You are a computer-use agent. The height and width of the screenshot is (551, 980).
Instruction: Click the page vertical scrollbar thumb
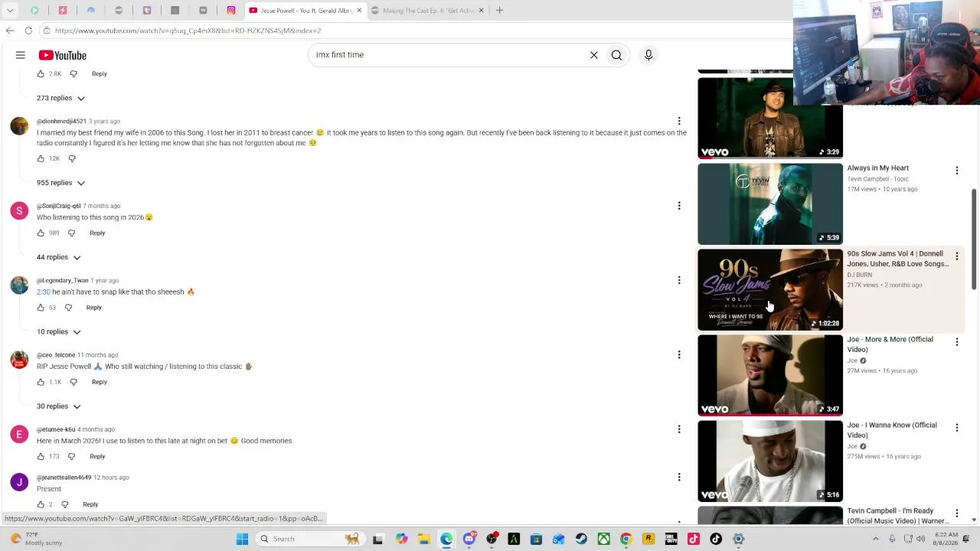[974, 240]
